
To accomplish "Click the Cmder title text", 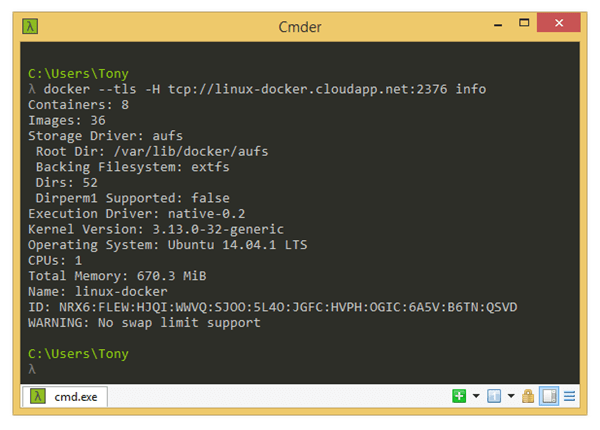I will [x=300, y=27].
